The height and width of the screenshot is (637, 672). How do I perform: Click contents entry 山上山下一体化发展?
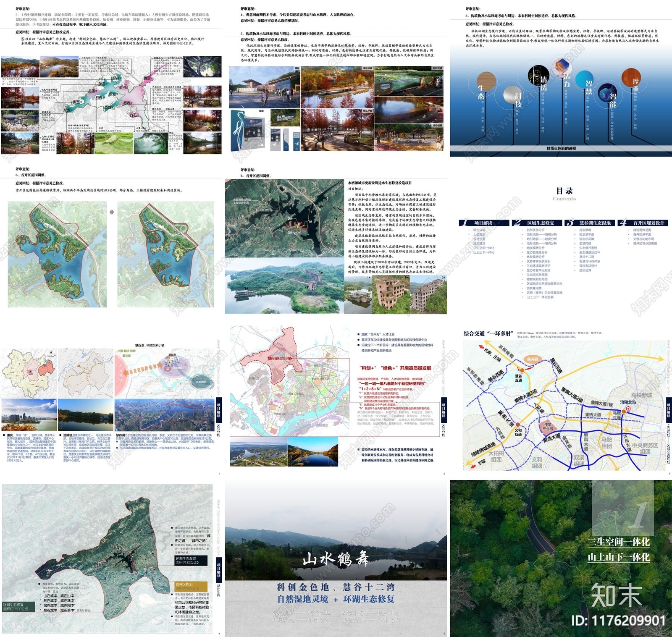point(540,297)
